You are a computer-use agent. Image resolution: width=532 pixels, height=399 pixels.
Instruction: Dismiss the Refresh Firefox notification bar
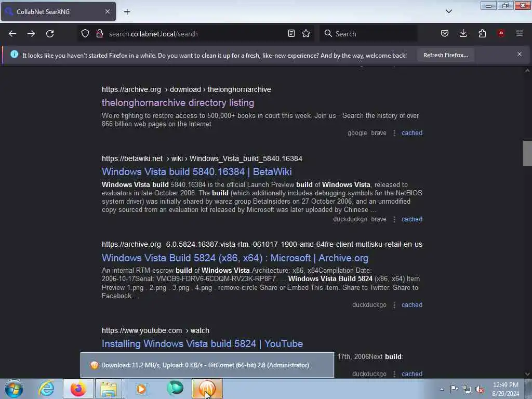520,54
